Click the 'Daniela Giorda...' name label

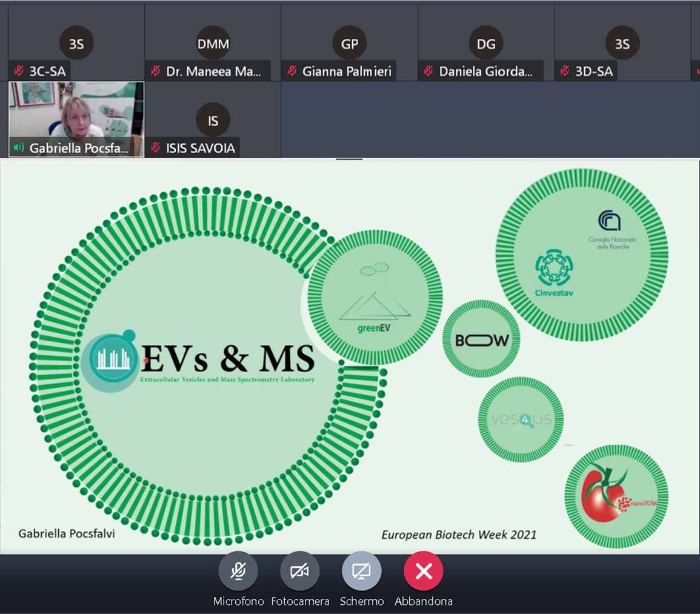[x=485, y=71]
